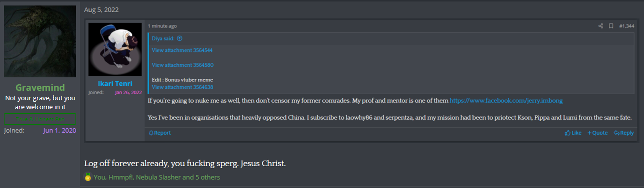Viewport: 644px width, 188px height.
Task: Report the post using the bell Report link
Action: pos(160,133)
